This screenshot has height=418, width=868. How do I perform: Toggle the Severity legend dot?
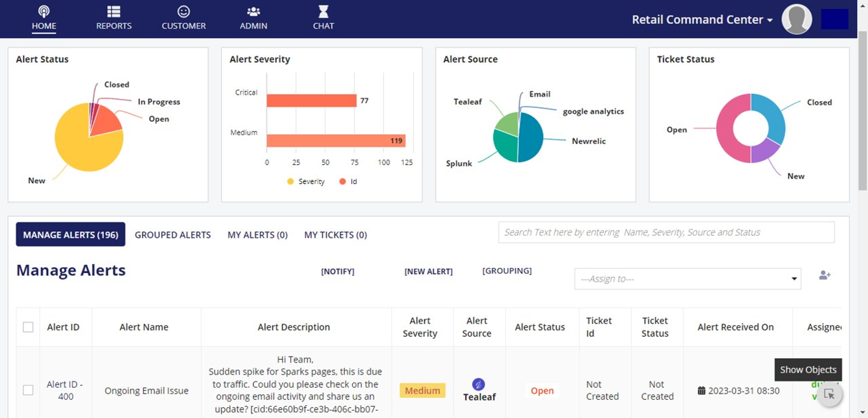coord(290,181)
